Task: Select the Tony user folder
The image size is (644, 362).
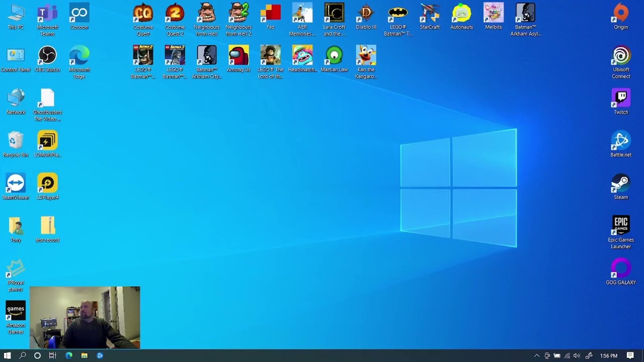Action: (16, 230)
